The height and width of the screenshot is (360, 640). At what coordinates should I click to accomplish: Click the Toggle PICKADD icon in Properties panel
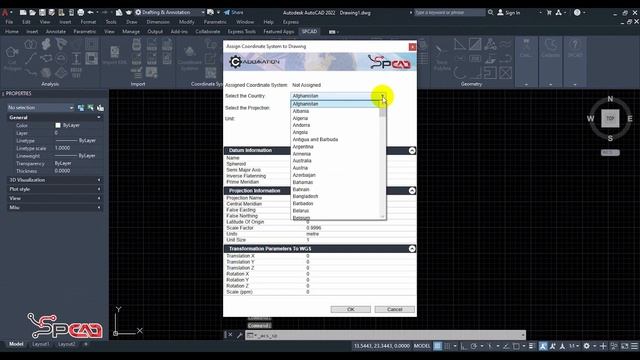point(81,108)
